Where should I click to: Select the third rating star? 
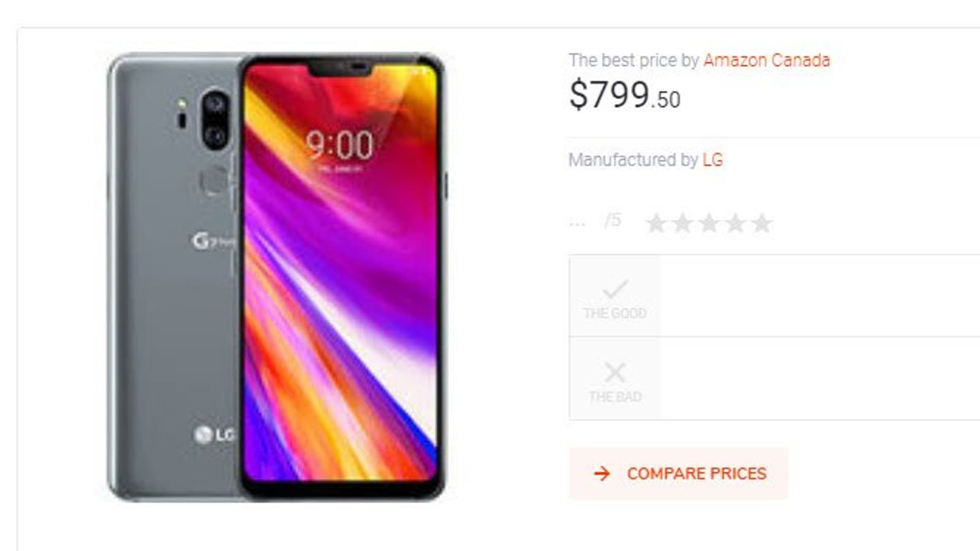(709, 223)
